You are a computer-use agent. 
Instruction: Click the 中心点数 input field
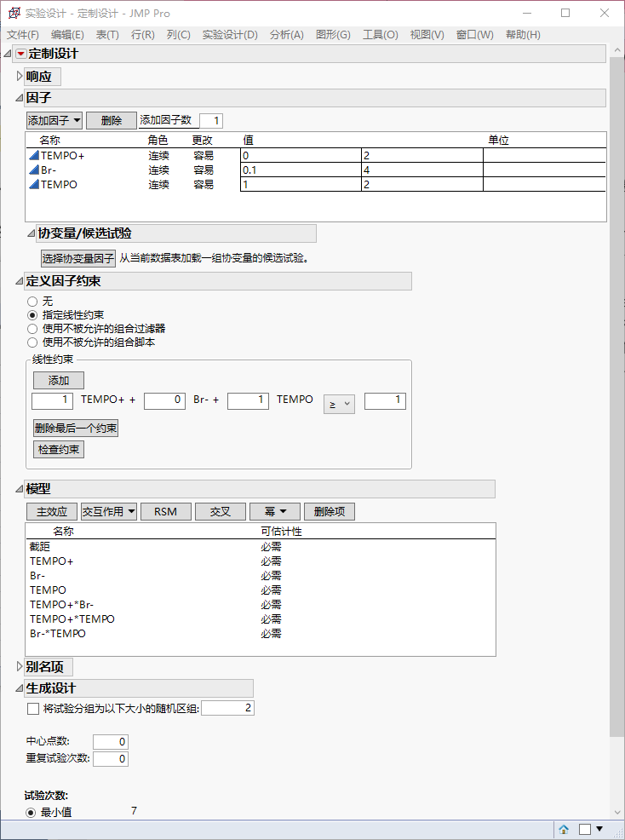click(111, 742)
